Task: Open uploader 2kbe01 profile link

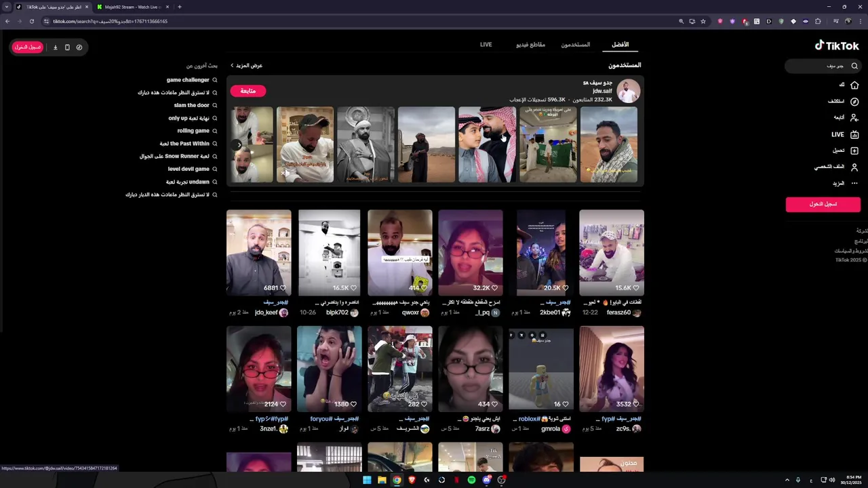Action: pos(555,312)
